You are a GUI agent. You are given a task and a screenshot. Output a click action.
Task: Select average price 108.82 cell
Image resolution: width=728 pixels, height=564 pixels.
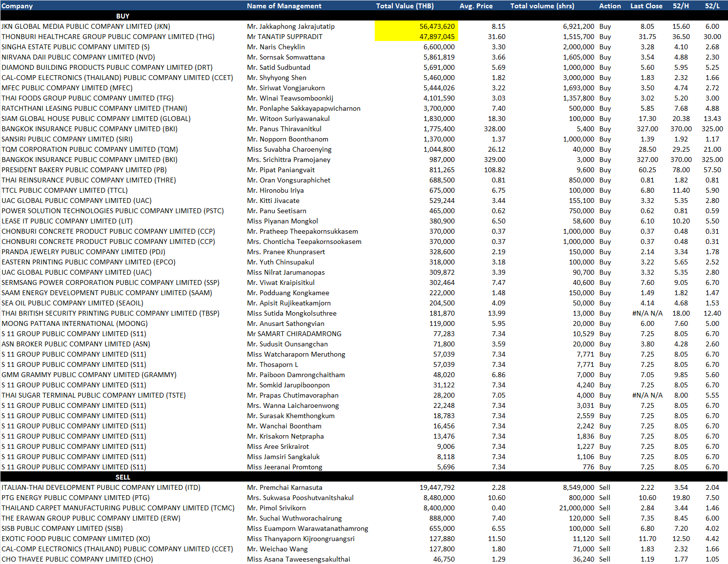point(494,170)
